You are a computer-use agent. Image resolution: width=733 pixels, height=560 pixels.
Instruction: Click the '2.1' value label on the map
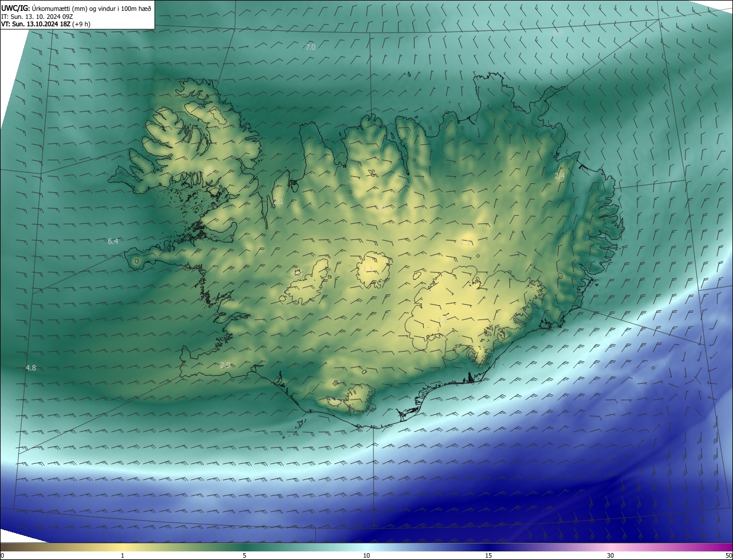pyautogui.click(x=278, y=202)
